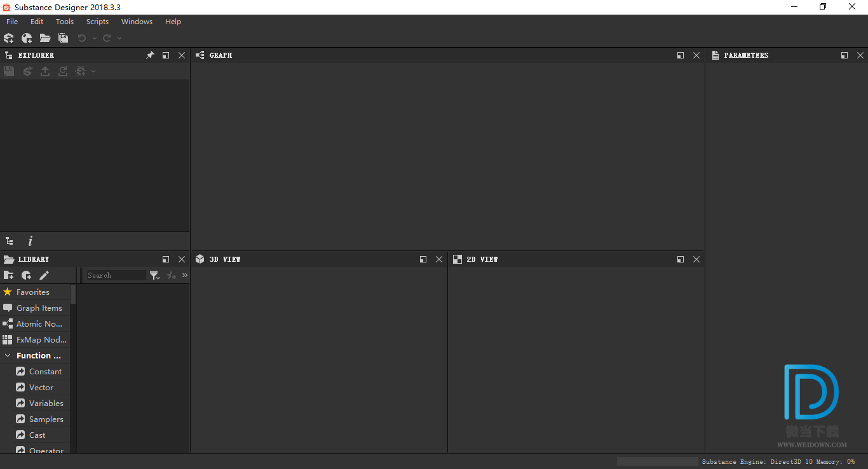Image resolution: width=868 pixels, height=469 pixels.
Task: Close the 3D View panel
Action: click(439, 259)
